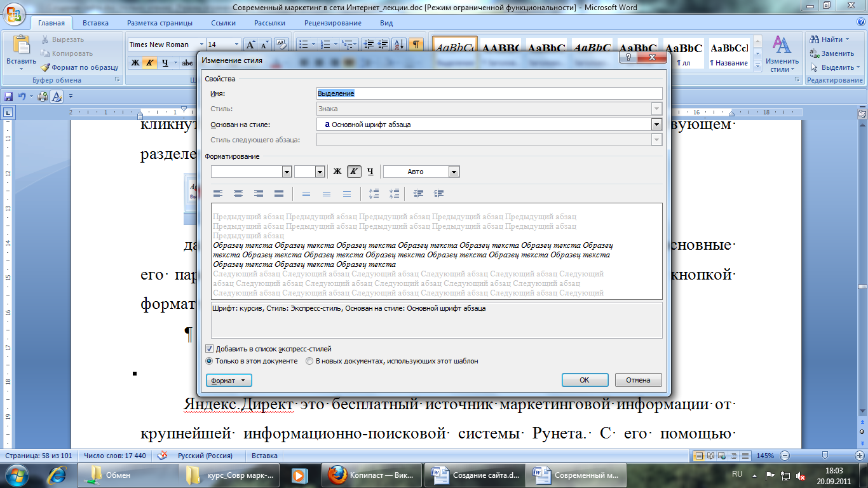Apply bulleted list in ribbon
868x488 pixels.
(303, 44)
